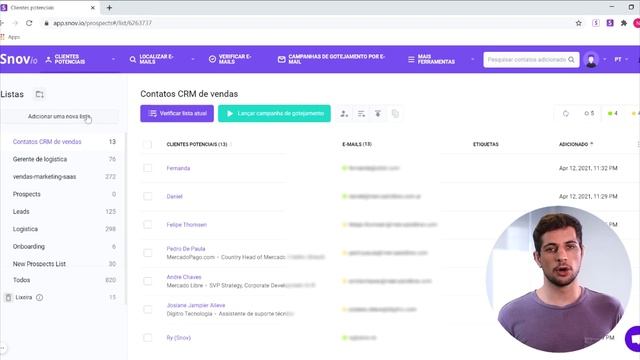The image size is (640, 360).
Task: Click the search magnifier icon in the search box
Action: click(571, 60)
